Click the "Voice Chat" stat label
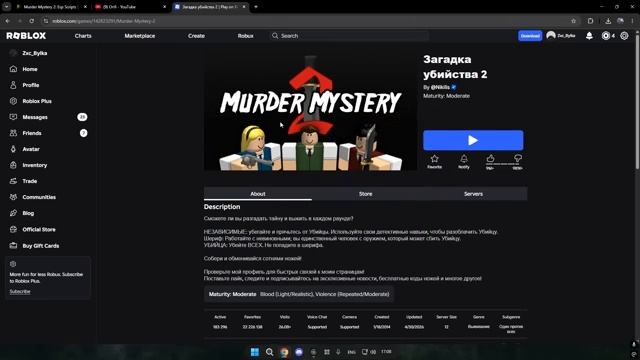 317,317
